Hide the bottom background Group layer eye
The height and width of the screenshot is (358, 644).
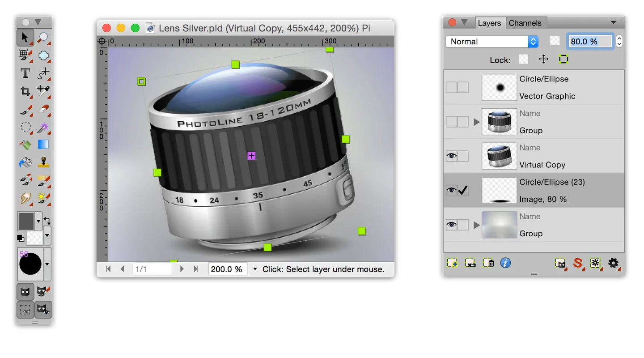pos(451,225)
